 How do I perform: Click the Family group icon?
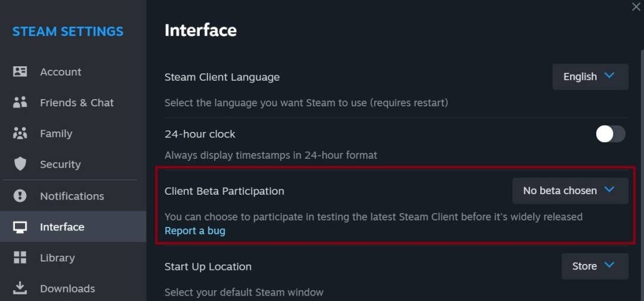[x=20, y=134]
